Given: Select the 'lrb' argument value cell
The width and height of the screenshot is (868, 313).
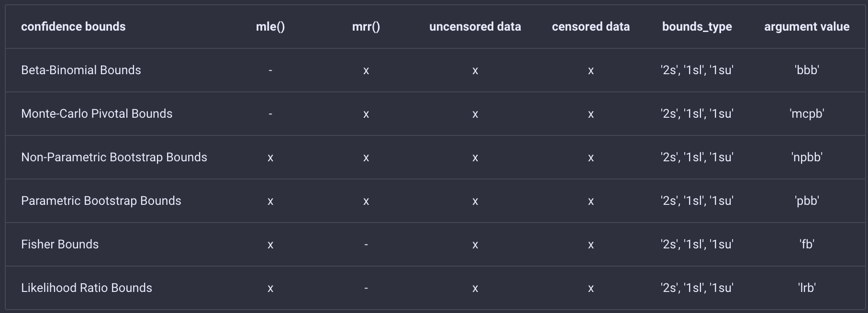Looking at the screenshot, I should [807, 288].
